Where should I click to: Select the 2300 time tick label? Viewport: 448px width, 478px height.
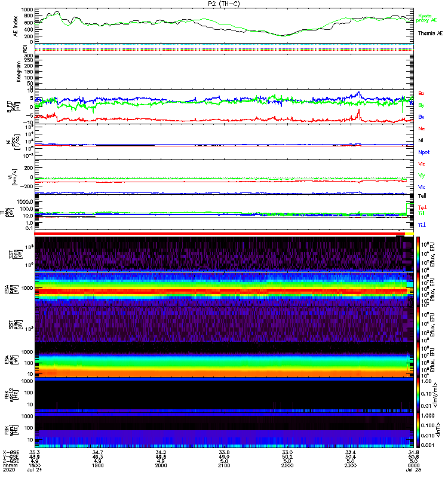pyautogui.click(x=351, y=465)
